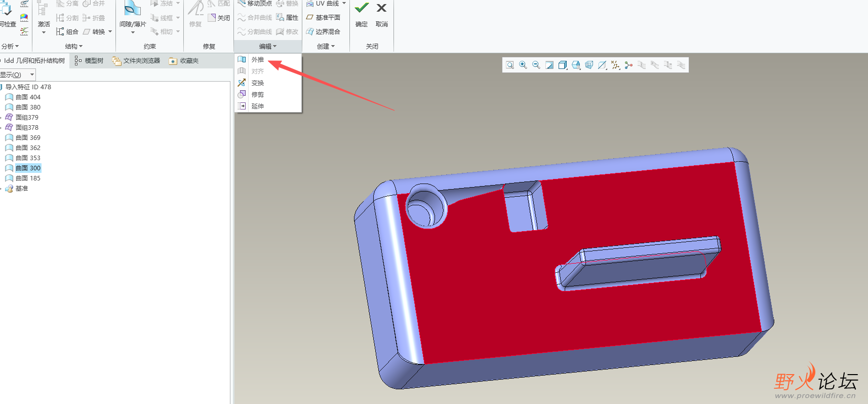
Task: Select 外推 from the edit menu
Action: point(268,59)
